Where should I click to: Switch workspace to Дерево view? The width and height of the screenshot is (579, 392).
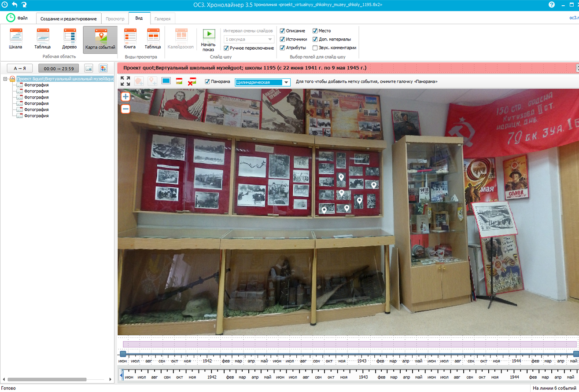tap(70, 39)
